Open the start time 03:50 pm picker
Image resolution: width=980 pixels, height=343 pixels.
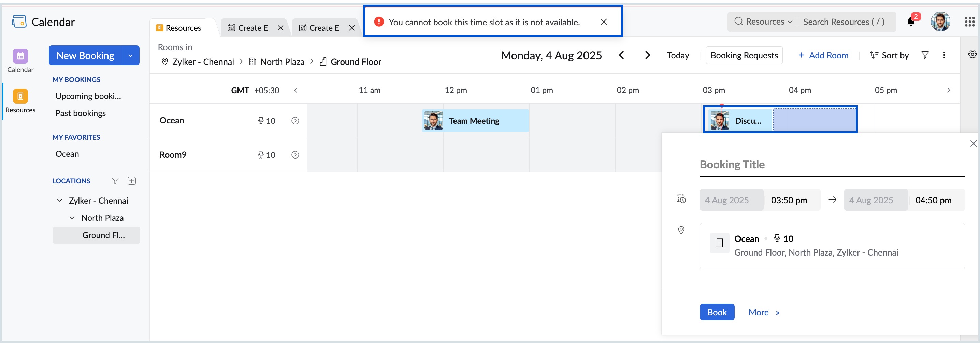[x=792, y=200]
